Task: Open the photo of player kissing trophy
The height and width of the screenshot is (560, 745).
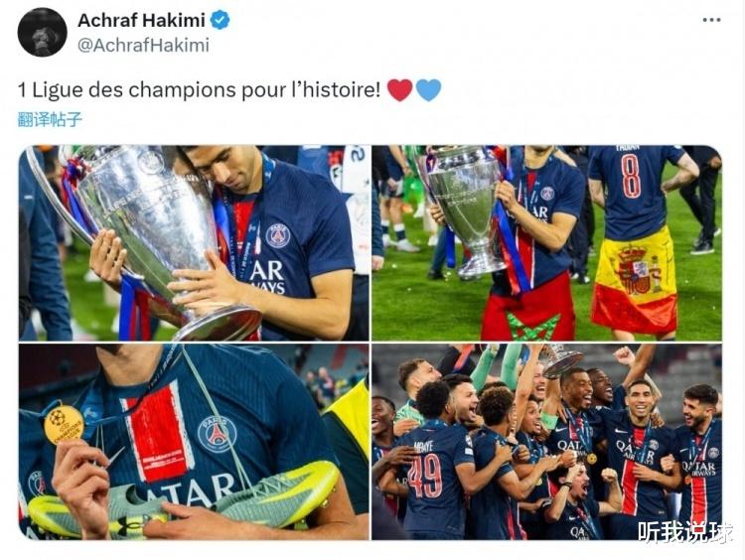Action: 194,242
